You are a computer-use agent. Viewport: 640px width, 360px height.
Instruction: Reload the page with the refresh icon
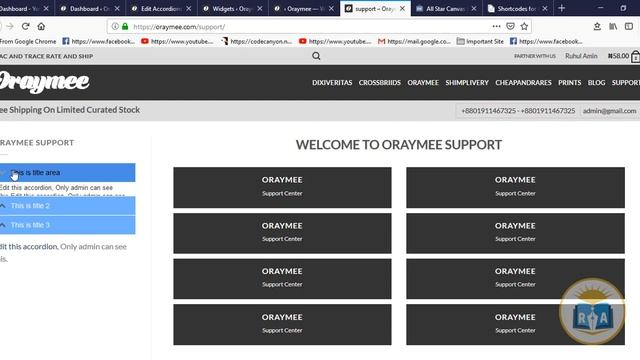[26, 27]
